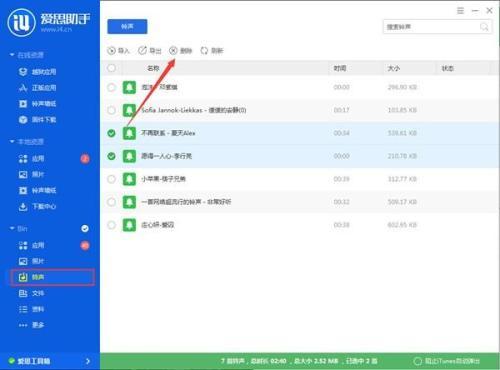Check the 小苹果-筷子兄弟 ringtone checkbox
Viewport: 500px width, 370px height.
point(111,179)
